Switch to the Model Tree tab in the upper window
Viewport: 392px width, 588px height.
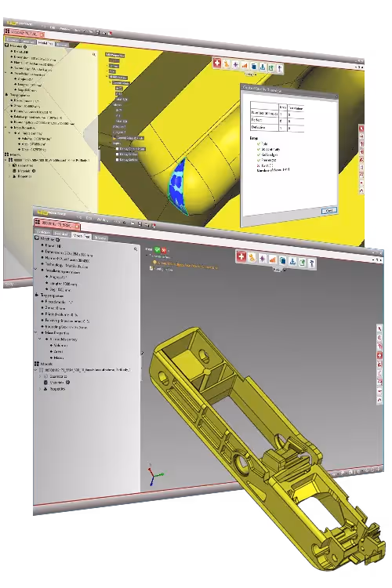point(45,43)
